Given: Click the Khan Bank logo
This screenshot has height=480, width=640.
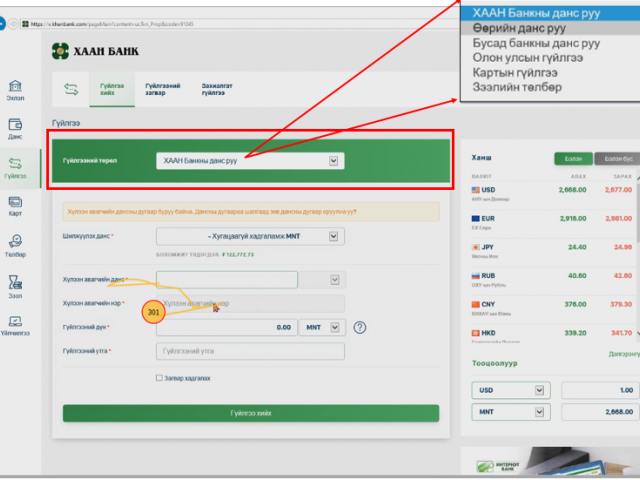Looking at the screenshot, I should point(95,51).
